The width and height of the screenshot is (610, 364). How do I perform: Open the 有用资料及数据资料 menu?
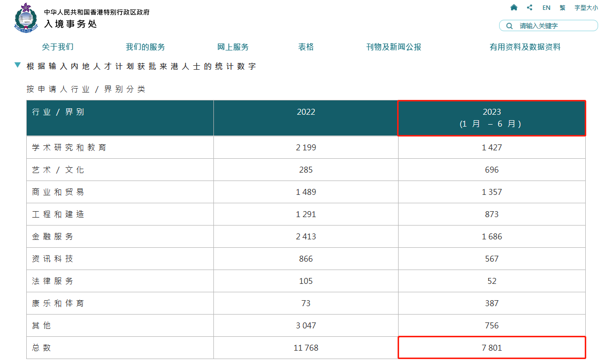click(x=525, y=47)
